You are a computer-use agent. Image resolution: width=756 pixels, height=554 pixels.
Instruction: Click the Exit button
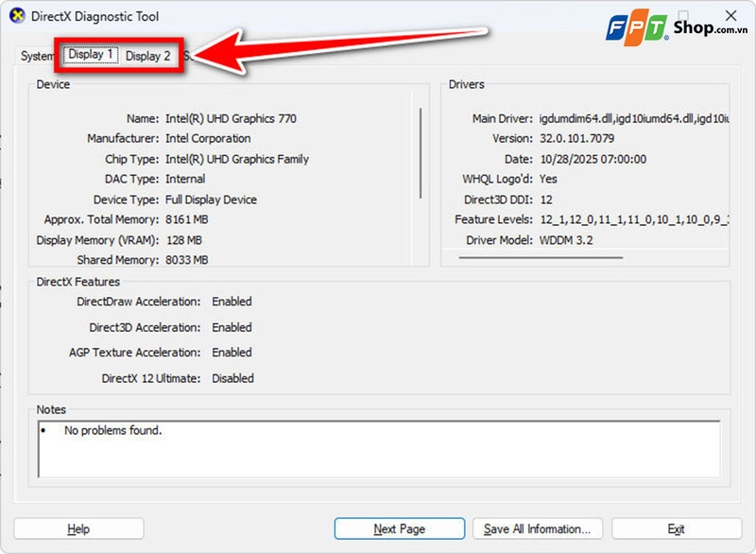[x=676, y=528]
